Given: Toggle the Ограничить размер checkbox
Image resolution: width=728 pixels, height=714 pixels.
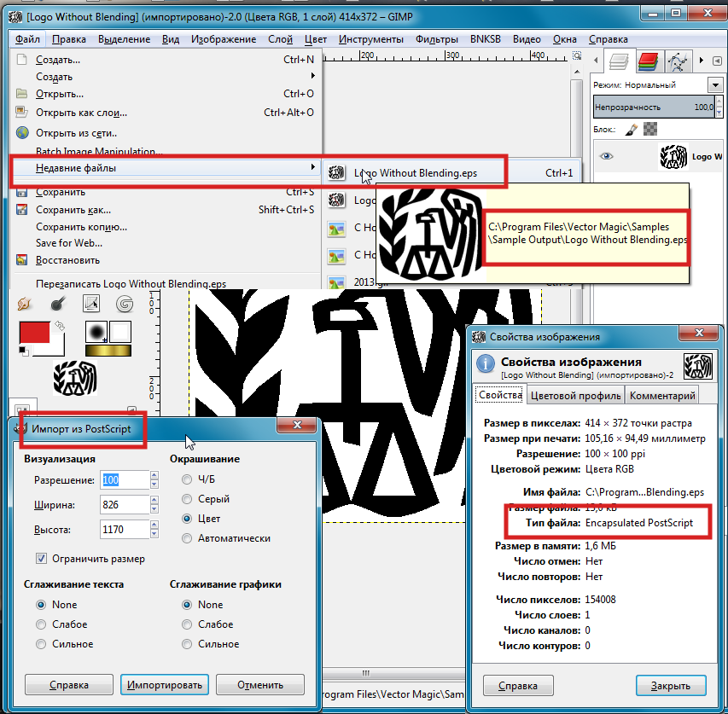Looking at the screenshot, I should pyautogui.click(x=41, y=558).
